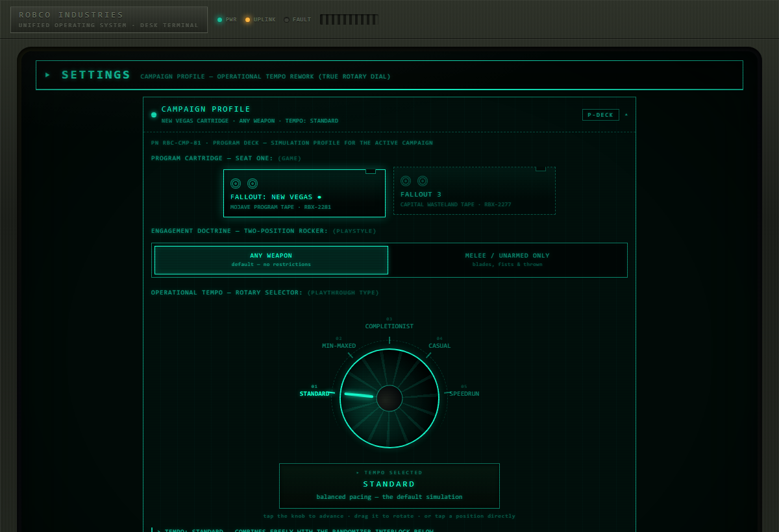The width and height of the screenshot is (779, 532).
Task: Click the center hub of the rotary knob
Action: tap(389, 398)
